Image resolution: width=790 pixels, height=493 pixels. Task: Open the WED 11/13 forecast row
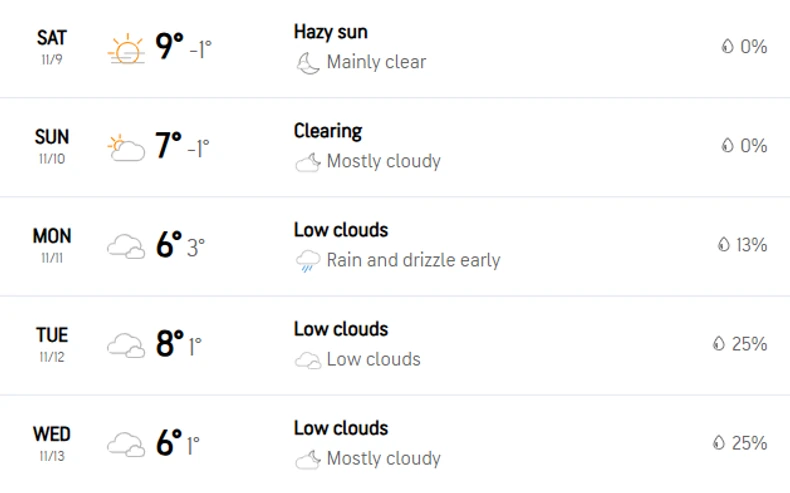[52, 442]
